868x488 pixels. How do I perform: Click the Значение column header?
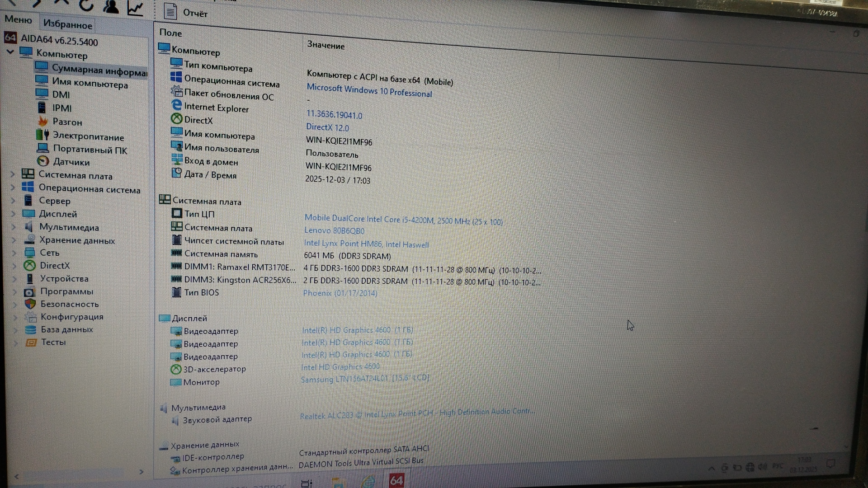click(325, 46)
